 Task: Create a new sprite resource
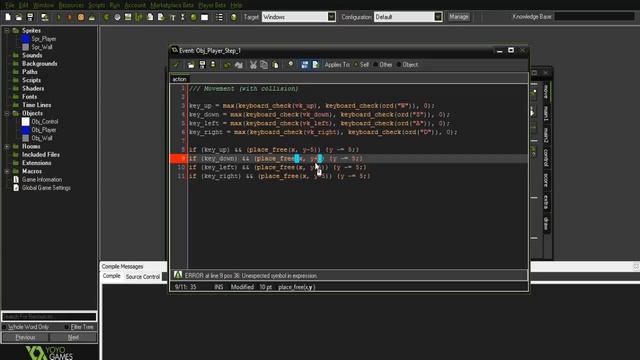tap(107, 17)
